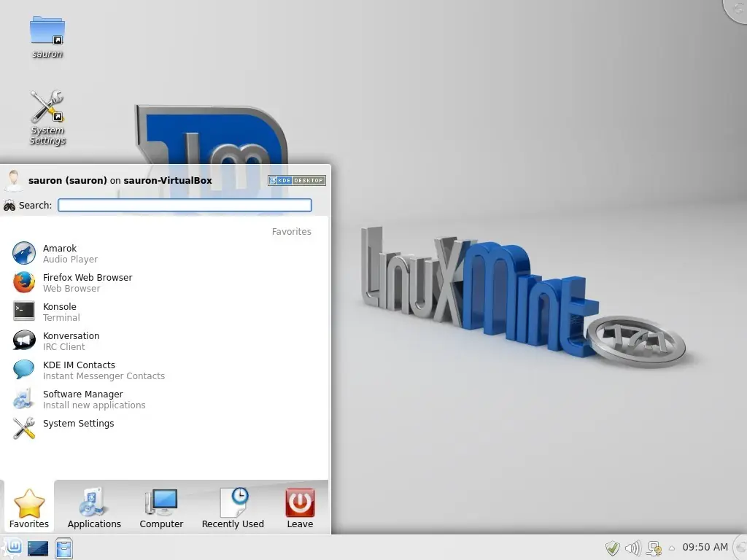Click the Konversation megaphone icon
Viewport: 747px width, 560px height.
(x=24, y=341)
